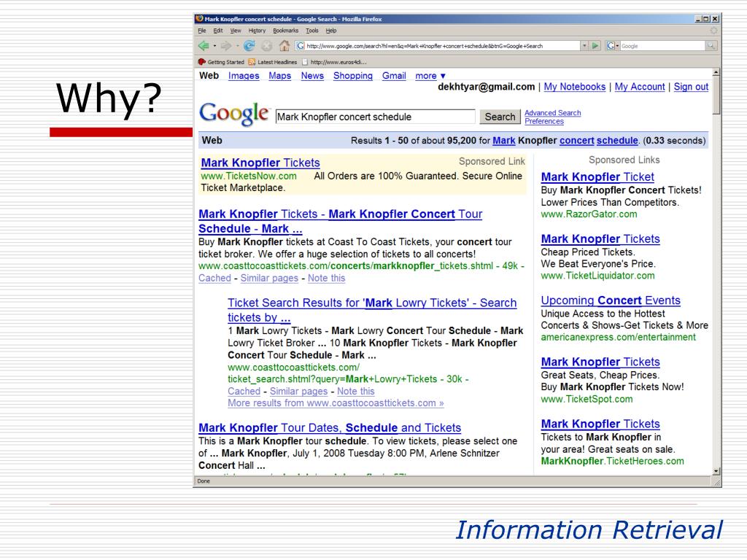Click the Google Search button
Viewport: 747px width, 560px height.
pos(500,117)
